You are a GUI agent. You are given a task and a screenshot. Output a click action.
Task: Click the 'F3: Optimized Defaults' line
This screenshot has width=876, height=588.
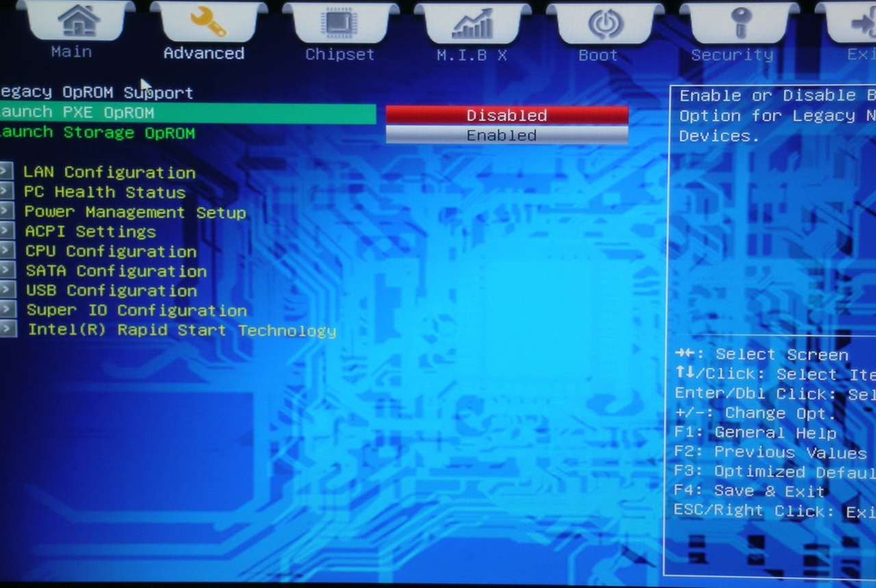[775, 472]
